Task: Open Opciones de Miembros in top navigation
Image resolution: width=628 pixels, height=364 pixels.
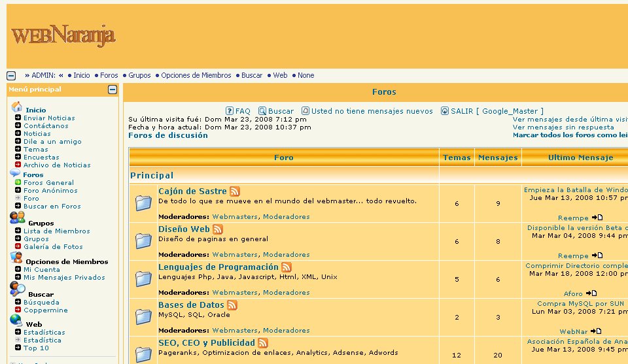Action: point(196,76)
